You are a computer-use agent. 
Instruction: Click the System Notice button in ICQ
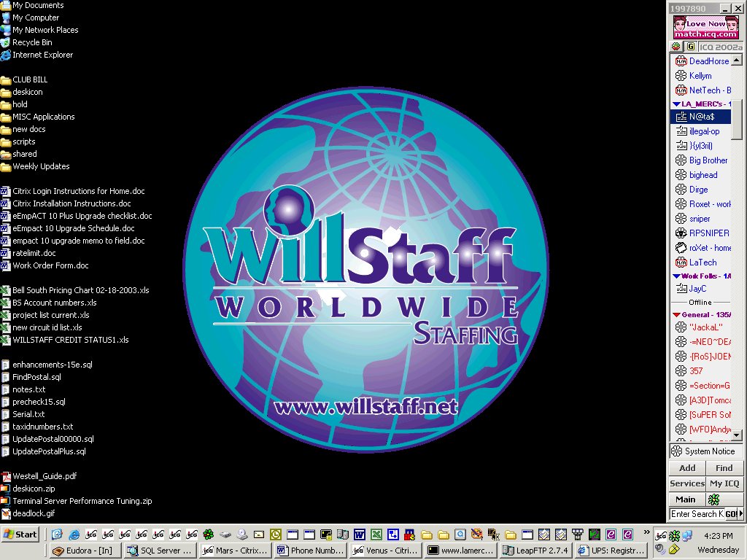pyautogui.click(x=705, y=451)
